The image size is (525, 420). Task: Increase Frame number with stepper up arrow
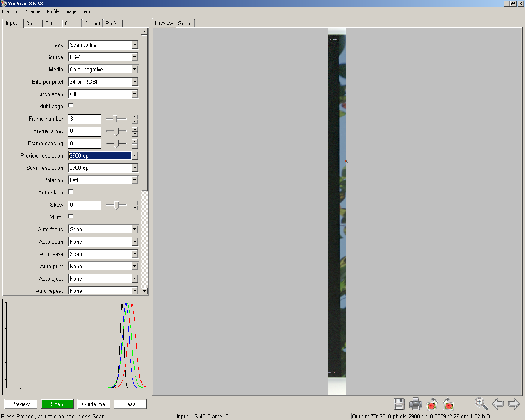[135, 117]
